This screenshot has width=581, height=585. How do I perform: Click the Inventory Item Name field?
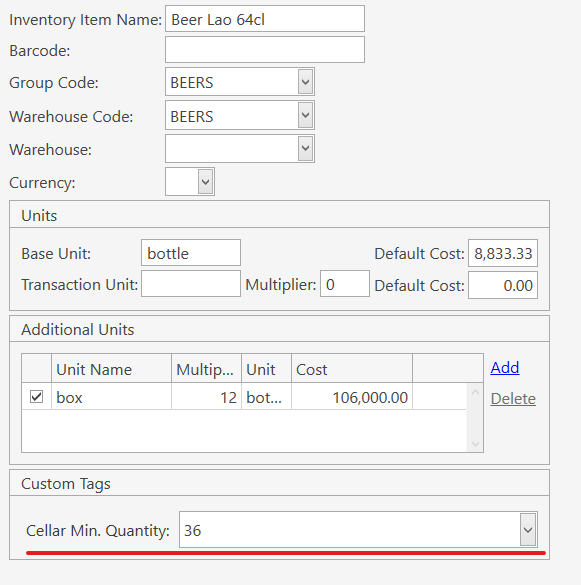point(265,19)
